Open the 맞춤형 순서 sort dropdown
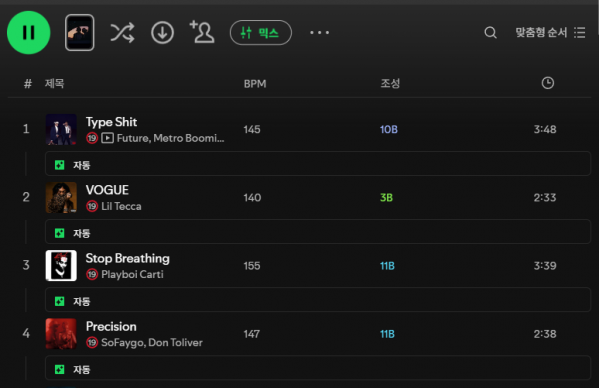Viewport: 599px width, 388px height. click(x=550, y=32)
